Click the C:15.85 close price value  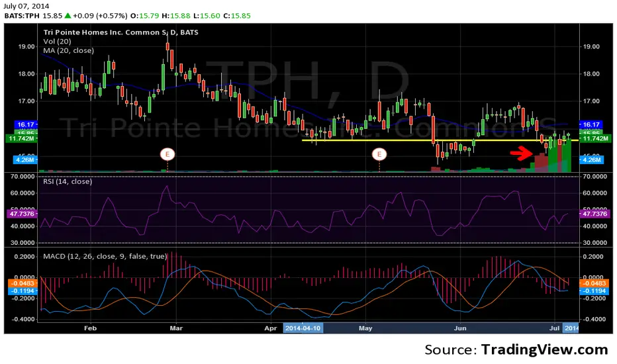pos(237,16)
